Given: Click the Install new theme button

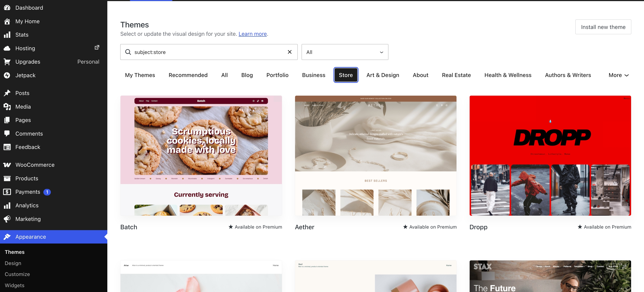Looking at the screenshot, I should point(603,27).
